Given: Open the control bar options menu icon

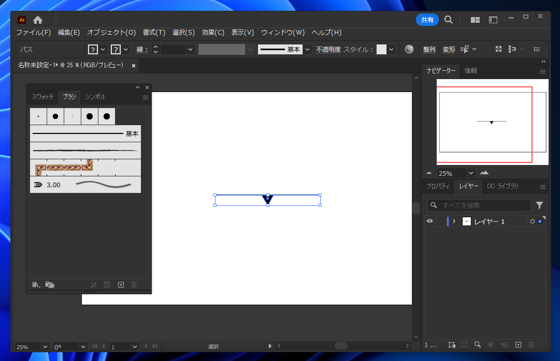Looking at the screenshot, I should click(537, 49).
